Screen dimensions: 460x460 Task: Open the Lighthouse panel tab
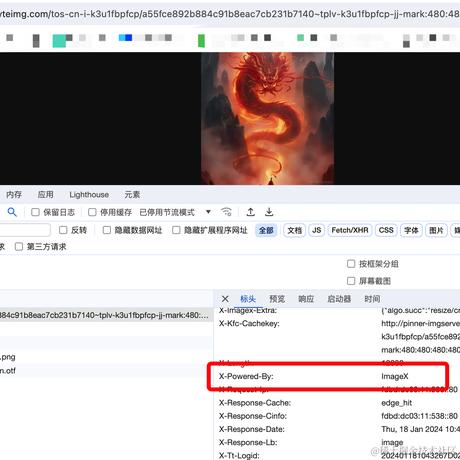coord(89,195)
